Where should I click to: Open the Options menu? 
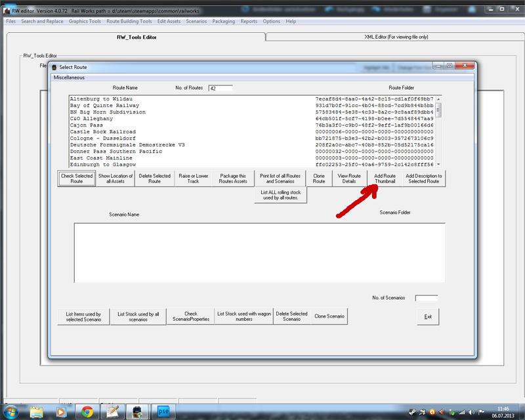[x=271, y=21]
